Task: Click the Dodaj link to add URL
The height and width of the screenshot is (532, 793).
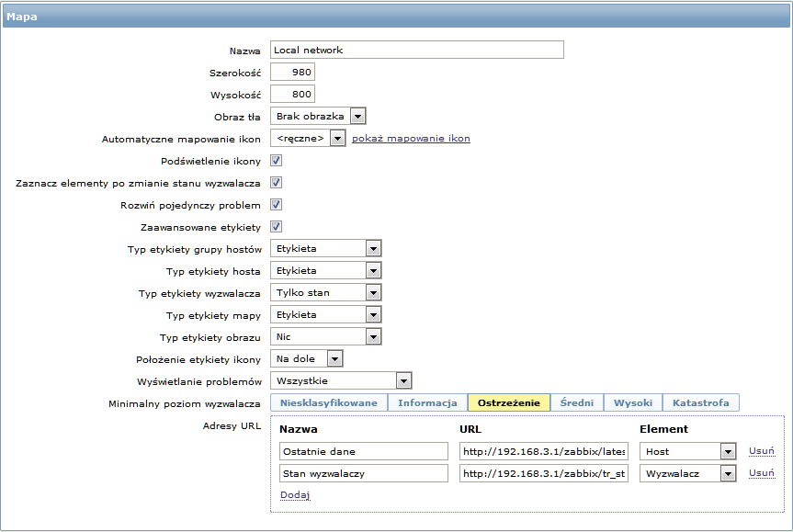Action: (x=295, y=494)
